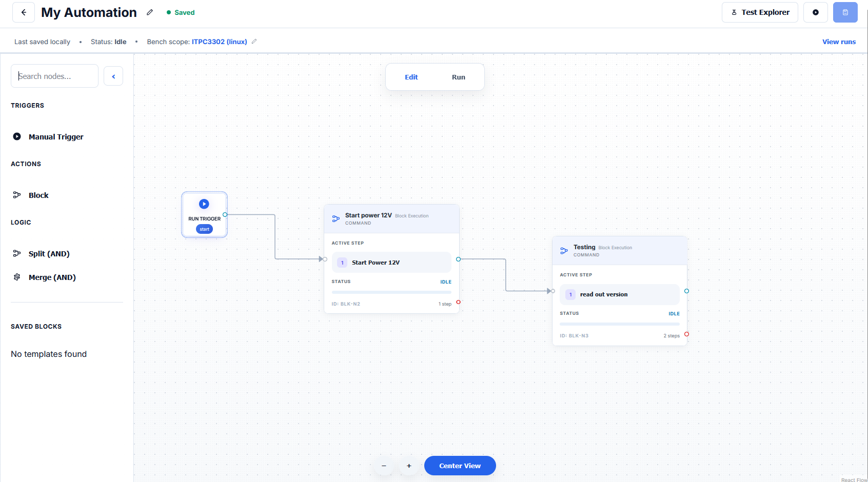The height and width of the screenshot is (482, 868).
Task: Click red failure handle of Testing block
Action: point(686,334)
